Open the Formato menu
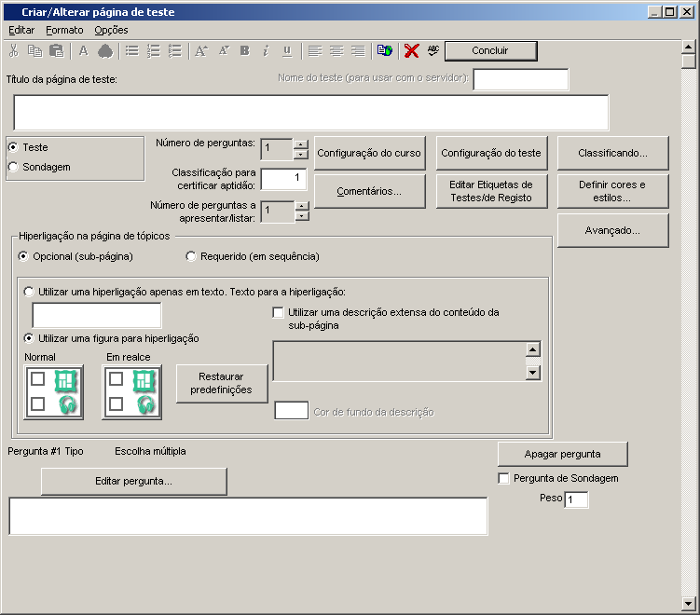700x615 pixels. tap(64, 31)
